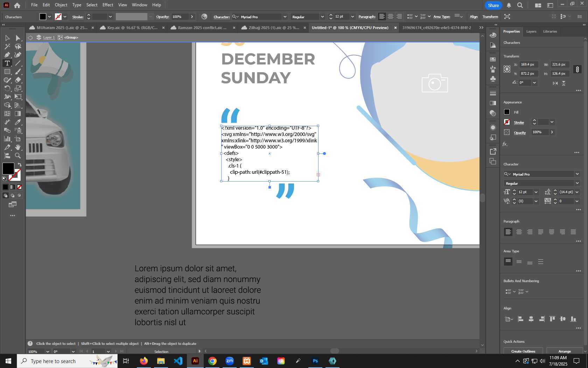Open the Myriad Pro font dropdown in Properties
588x368 pixels.
click(x=577, y=174)
